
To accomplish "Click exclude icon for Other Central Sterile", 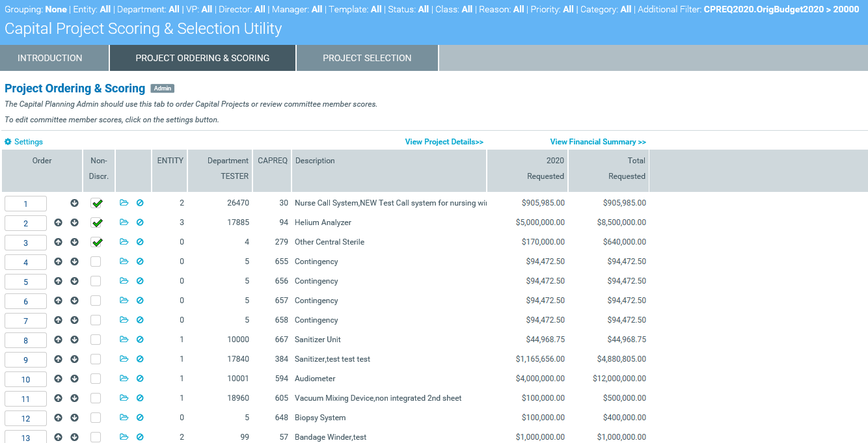I will click(x=140, y=242).
